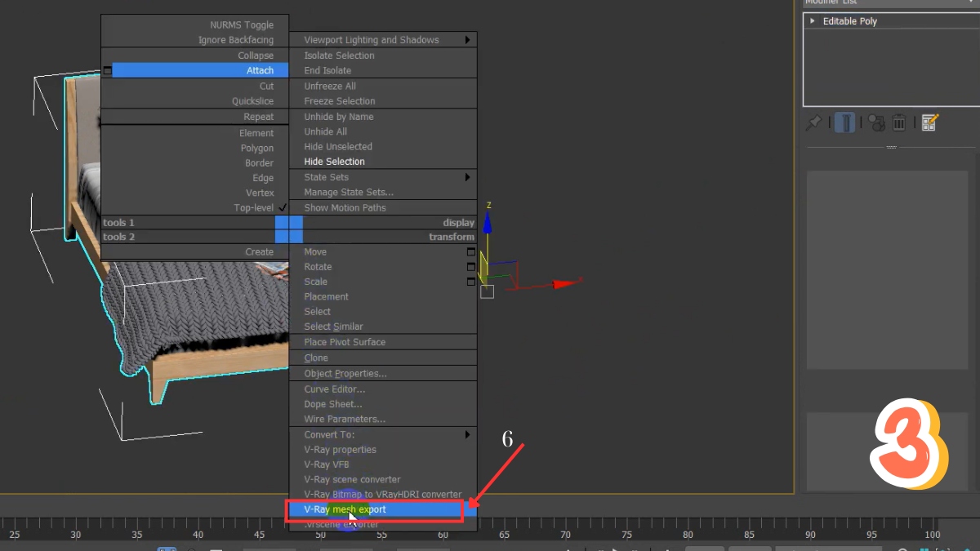Open the Move settings box icon
This screenshot has height=551, width=980.
coord(470,252)
